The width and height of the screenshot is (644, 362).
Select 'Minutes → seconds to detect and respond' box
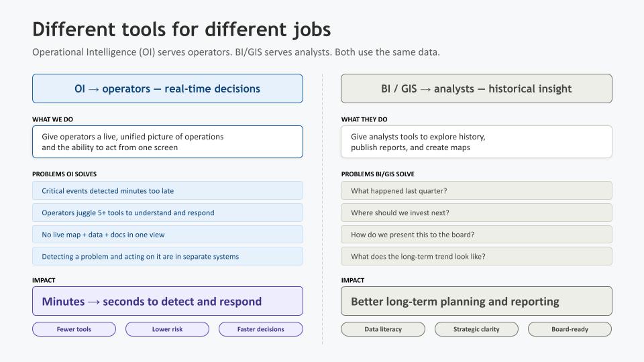(x=168, y=301)
